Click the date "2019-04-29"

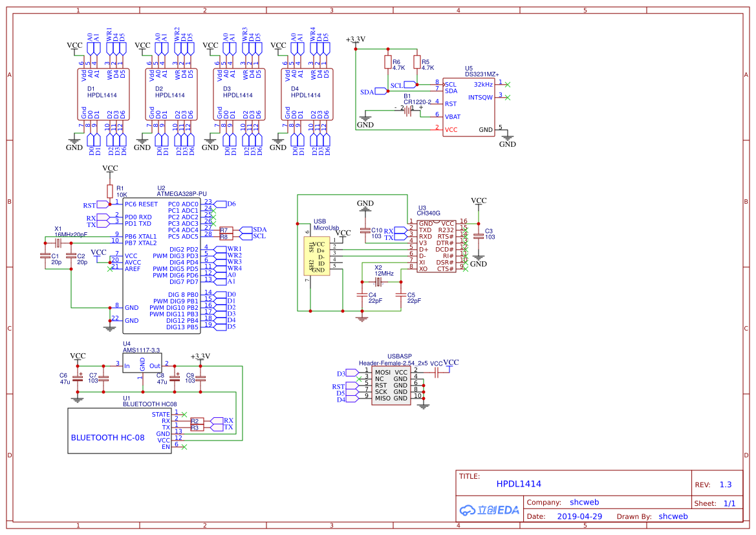[x=579, y=516]
